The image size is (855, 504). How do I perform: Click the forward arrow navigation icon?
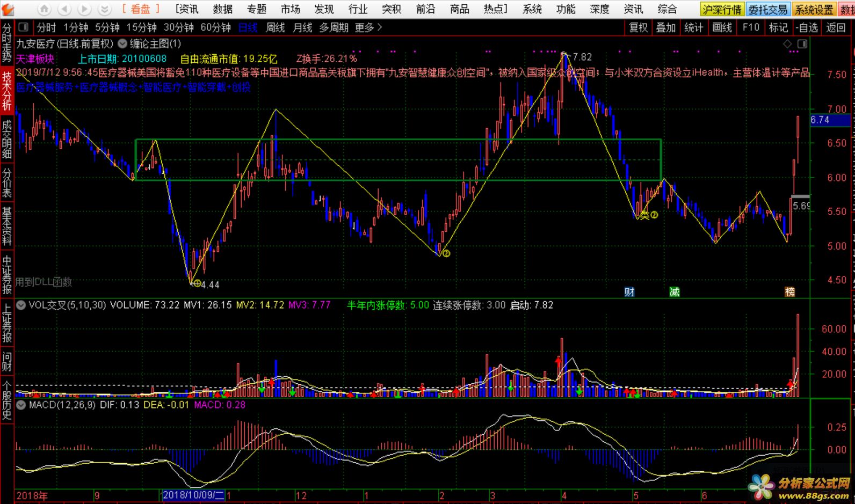[x=84, y=9]
